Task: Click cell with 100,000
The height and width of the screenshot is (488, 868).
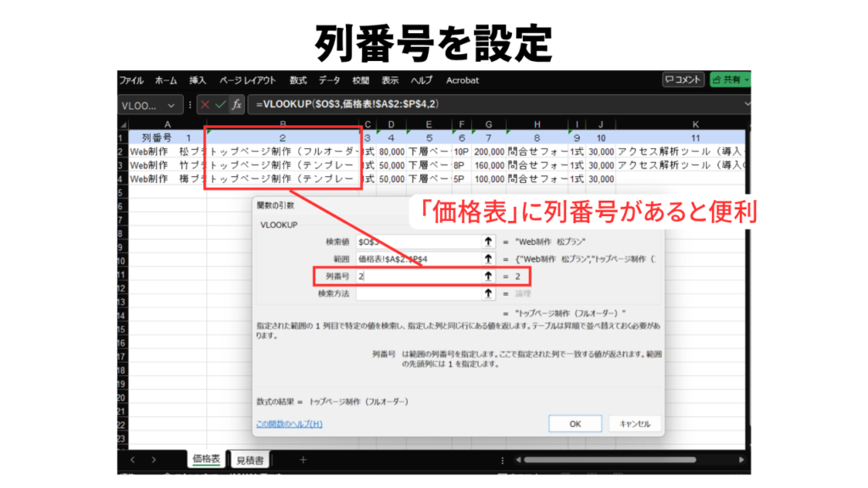Action: tap(489, 180)
